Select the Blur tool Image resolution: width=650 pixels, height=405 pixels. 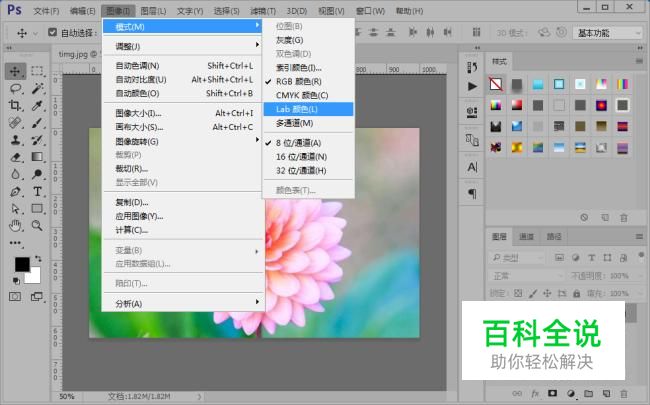coord(16,174)
